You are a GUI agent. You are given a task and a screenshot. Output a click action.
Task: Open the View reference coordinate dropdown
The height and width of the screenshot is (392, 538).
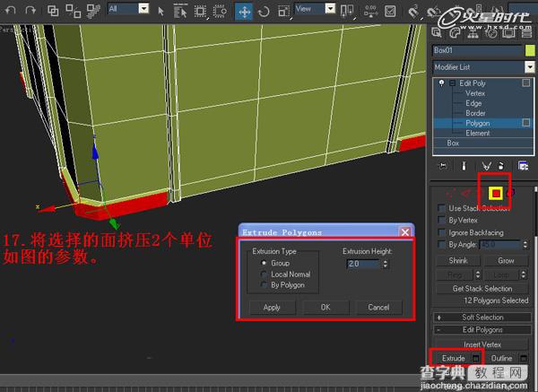point(330,9)
